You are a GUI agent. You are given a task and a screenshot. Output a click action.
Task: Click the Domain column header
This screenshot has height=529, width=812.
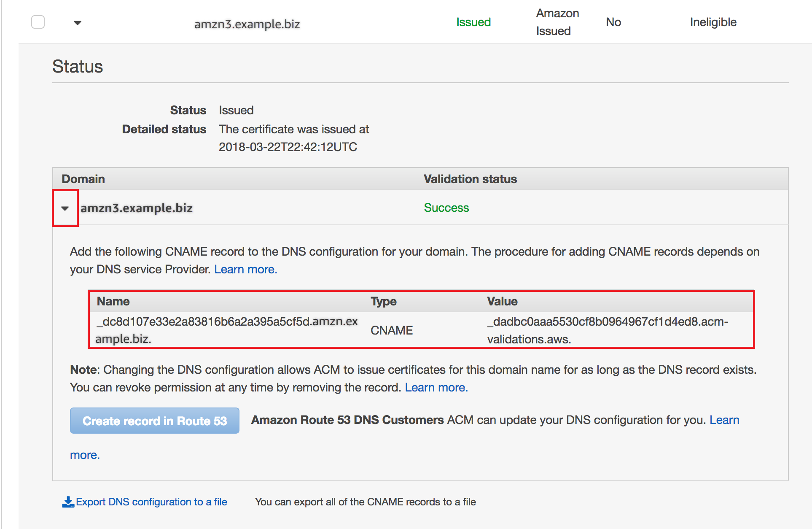pyautogui.click(x=83, y=178)
